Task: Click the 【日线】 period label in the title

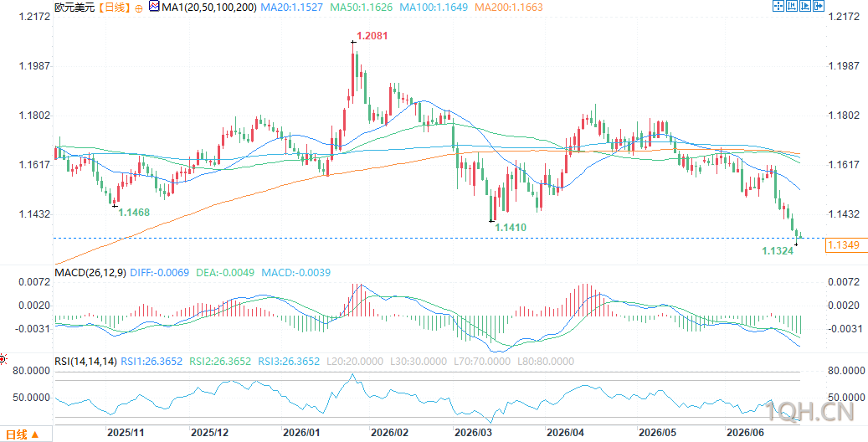Action: pyautogui.click(x=114, y=8)
